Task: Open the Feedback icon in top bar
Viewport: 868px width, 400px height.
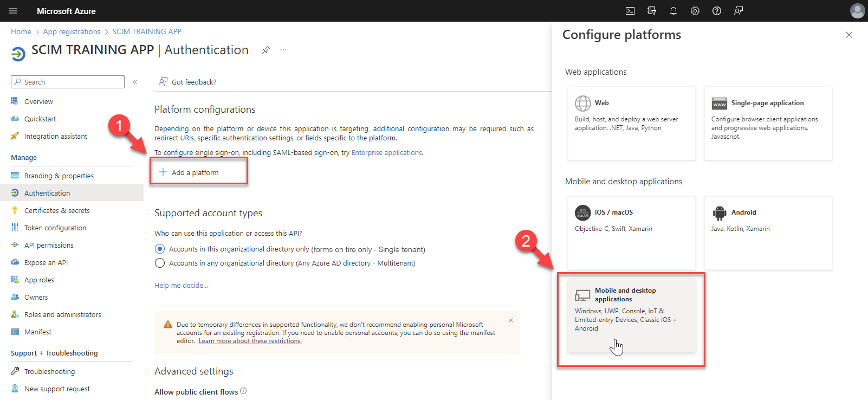Action: pyautogui.click(x=739, y=11)
